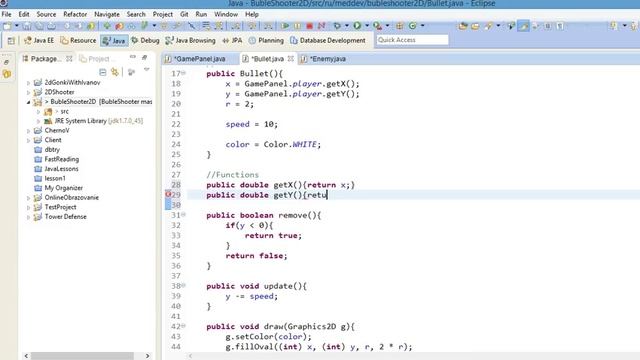Viewport: 640px width, 360px height.
Task: Toggle Mark Occurrences highlighted toolbar button
Action: pos(523,26)
